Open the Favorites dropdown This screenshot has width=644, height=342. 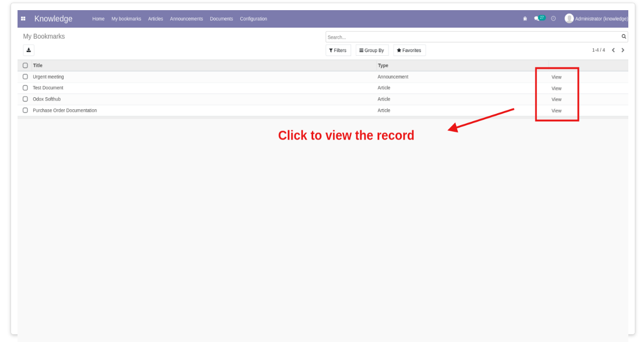coord(409,50)
